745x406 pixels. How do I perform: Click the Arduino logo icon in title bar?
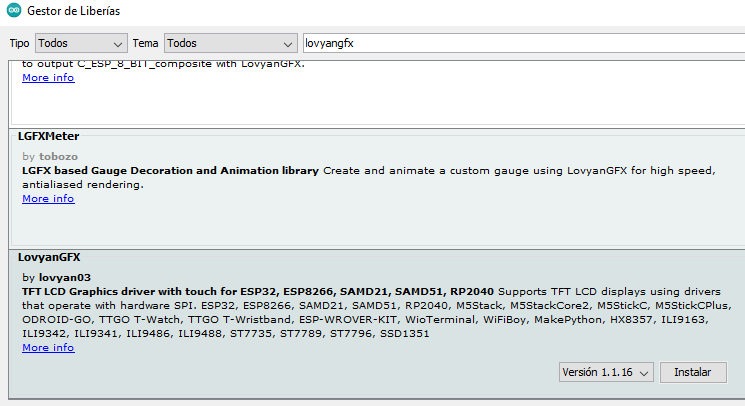coord(14,10)
